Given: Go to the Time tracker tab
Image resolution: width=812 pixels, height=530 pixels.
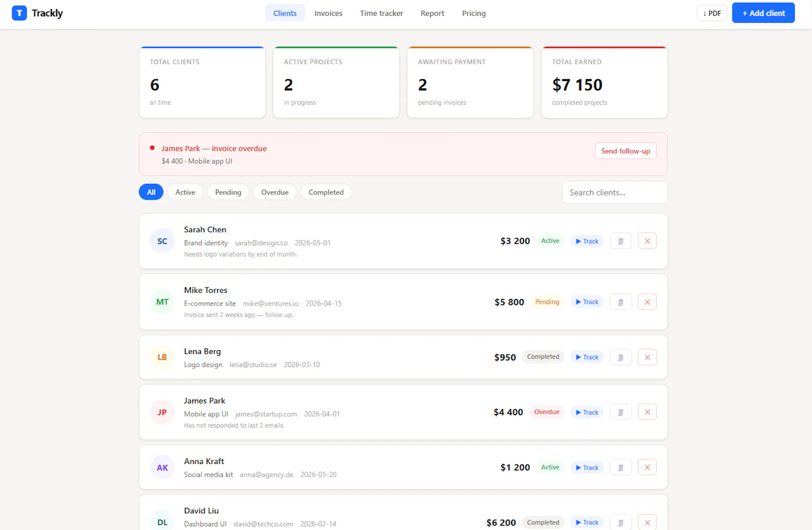Looking at the screenshot, I should click(x=382, y=13).
